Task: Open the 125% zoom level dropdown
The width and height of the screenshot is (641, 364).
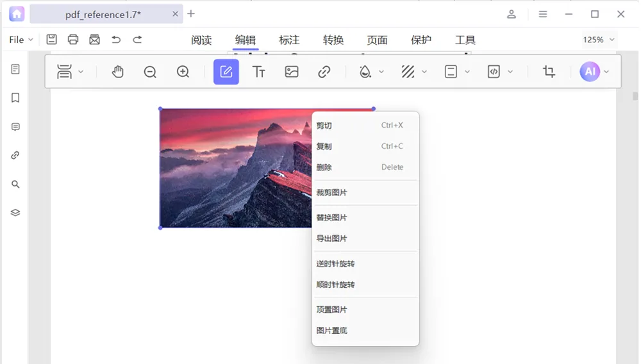Action: click(x=599, y=40)
